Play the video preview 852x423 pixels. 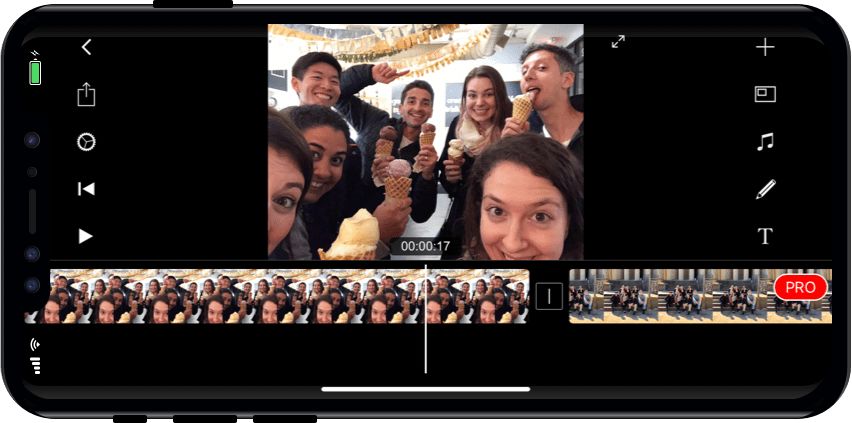pos(85,236)
